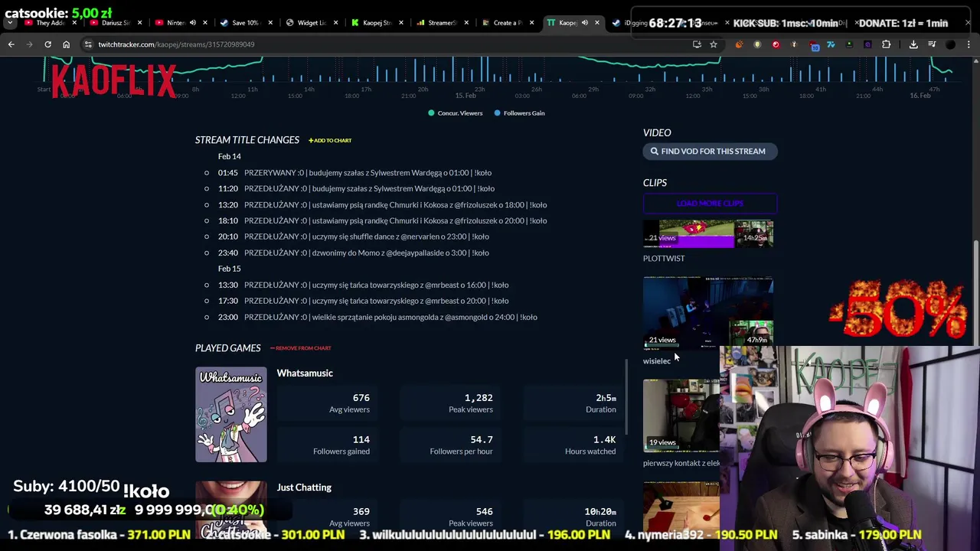
Task: Open the Extensions puzzle menu
Action: [886, 44]
